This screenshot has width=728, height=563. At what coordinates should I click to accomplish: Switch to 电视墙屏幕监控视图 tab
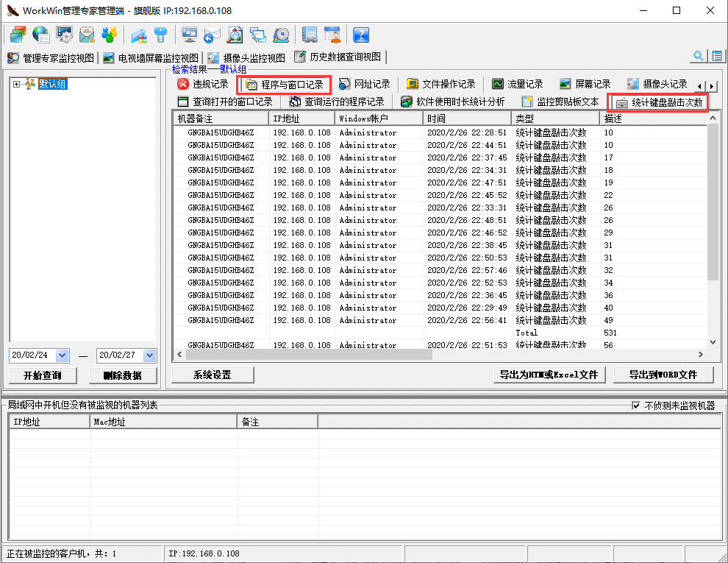pos(151,58)
